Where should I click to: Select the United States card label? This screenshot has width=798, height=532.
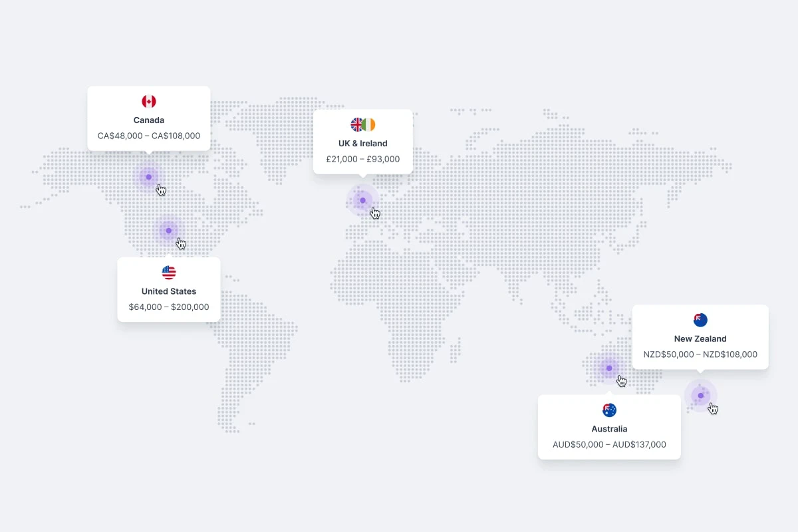click(x=168, y=291)
